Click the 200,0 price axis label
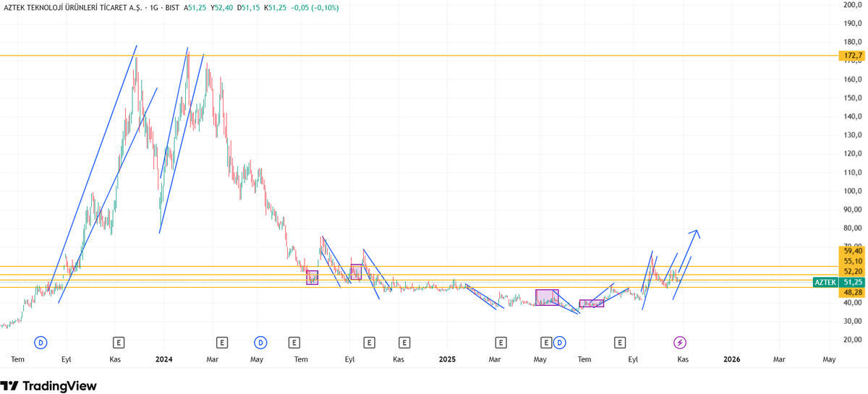This screenshot has height=394, width=868. (853, 4)
